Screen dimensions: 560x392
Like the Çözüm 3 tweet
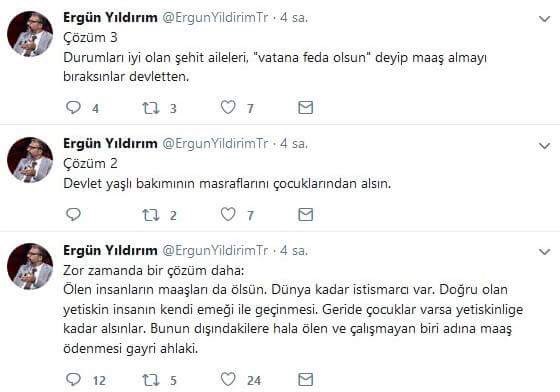tap(228, 107)
